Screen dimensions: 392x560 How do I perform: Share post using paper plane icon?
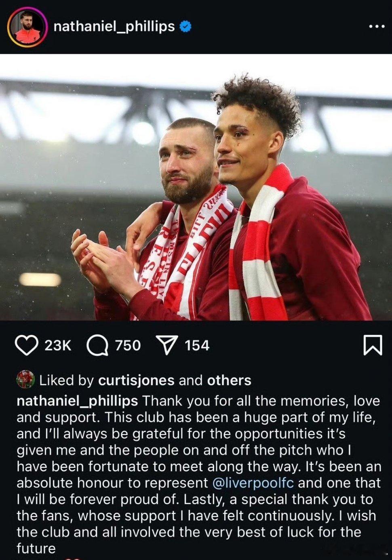(x=167, y=345)
